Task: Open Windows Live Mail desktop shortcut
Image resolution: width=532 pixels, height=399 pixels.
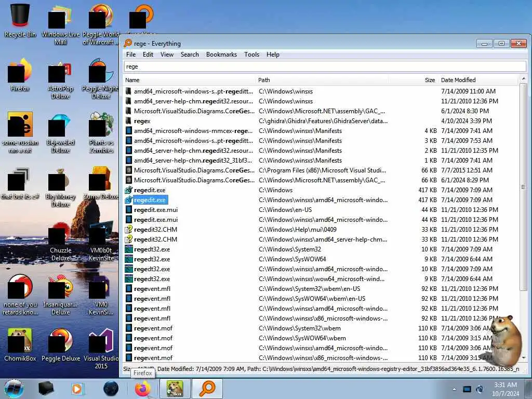Action: click(60, 24)
